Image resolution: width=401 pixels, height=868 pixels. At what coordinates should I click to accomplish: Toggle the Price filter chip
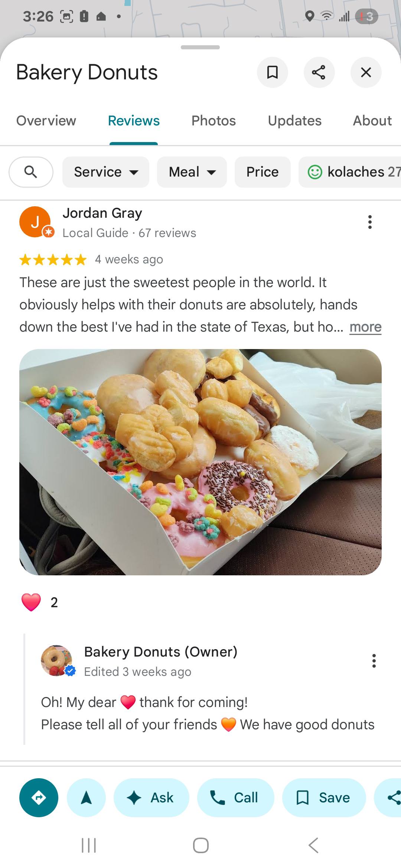click(x=263, y=172)
